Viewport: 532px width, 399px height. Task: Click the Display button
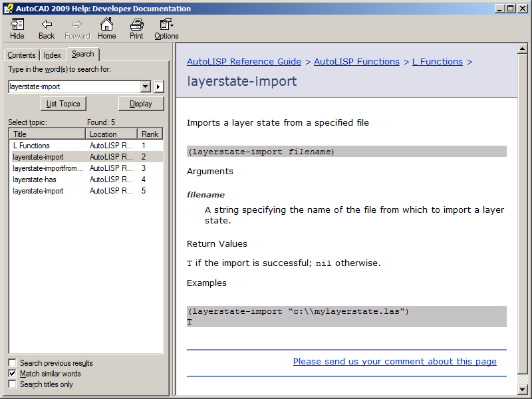[141, 104]
